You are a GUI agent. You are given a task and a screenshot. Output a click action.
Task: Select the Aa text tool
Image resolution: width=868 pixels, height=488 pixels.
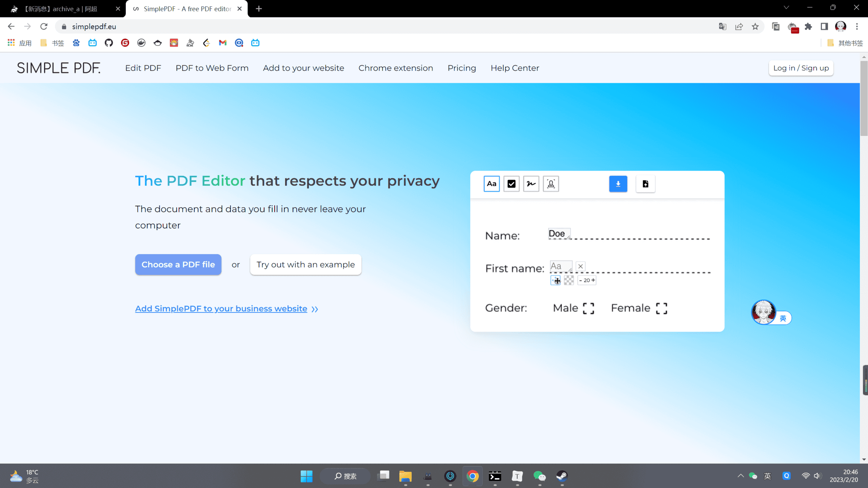click(x=491, y=184)
